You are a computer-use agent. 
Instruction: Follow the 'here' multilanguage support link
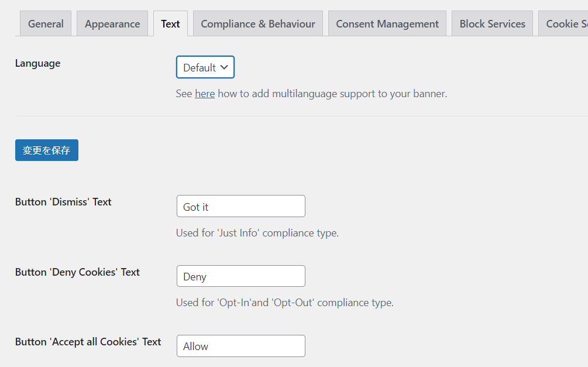click(x=205, y=94)
